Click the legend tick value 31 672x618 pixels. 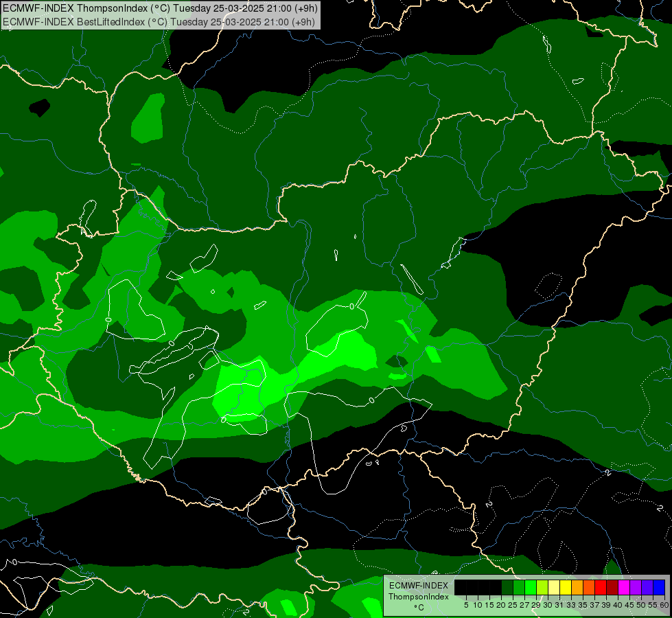[x=559, y=605]
